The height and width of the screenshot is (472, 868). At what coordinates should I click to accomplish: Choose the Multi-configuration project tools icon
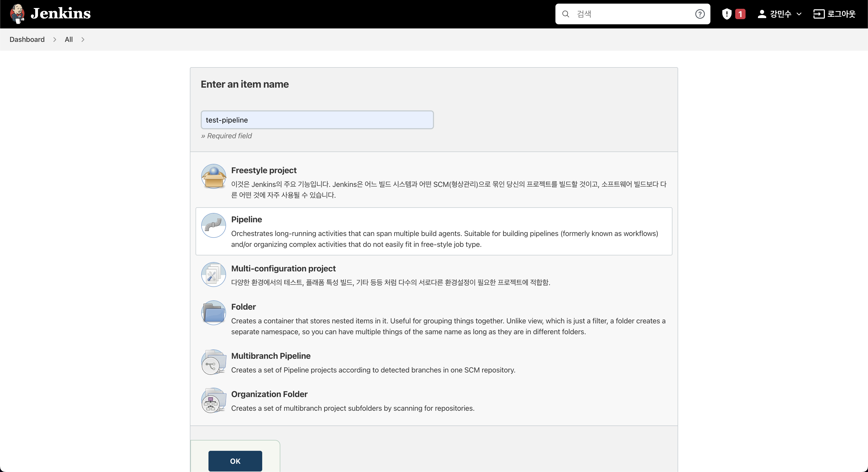[x=213, y=275]
